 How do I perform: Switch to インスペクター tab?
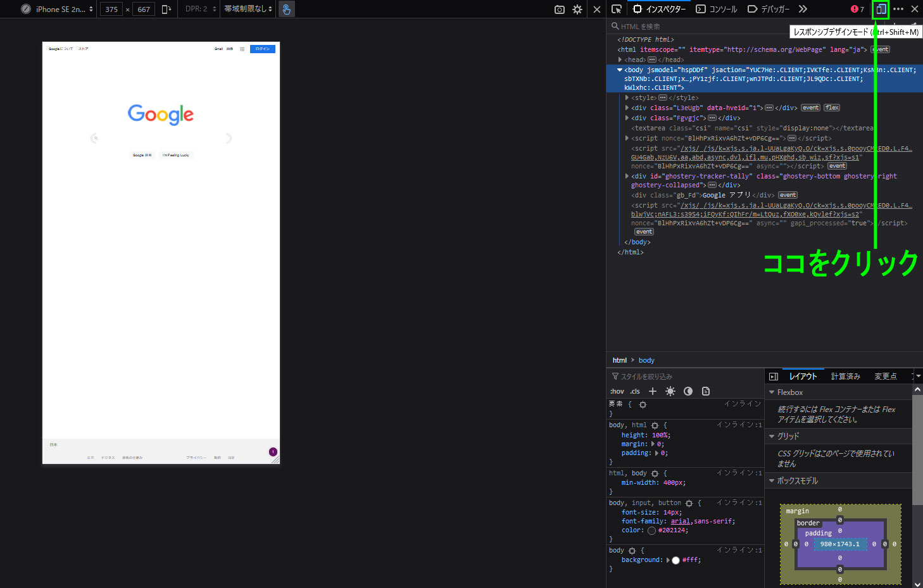659,9
